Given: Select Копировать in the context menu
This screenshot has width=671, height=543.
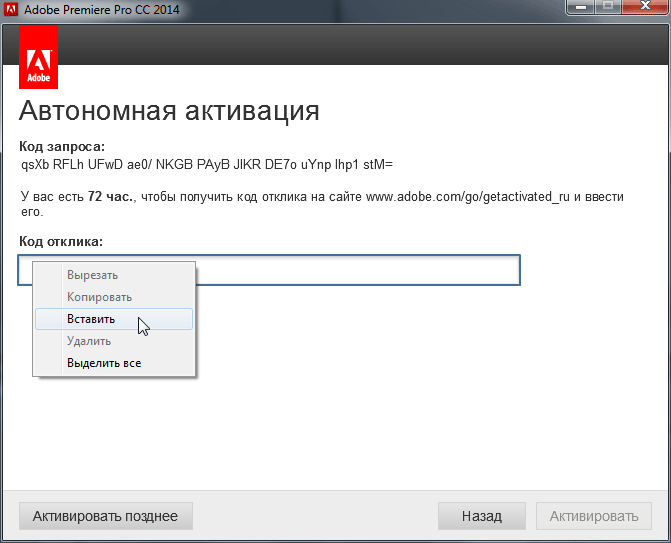Looking at the screenshot, I should (x=114, y=297).
